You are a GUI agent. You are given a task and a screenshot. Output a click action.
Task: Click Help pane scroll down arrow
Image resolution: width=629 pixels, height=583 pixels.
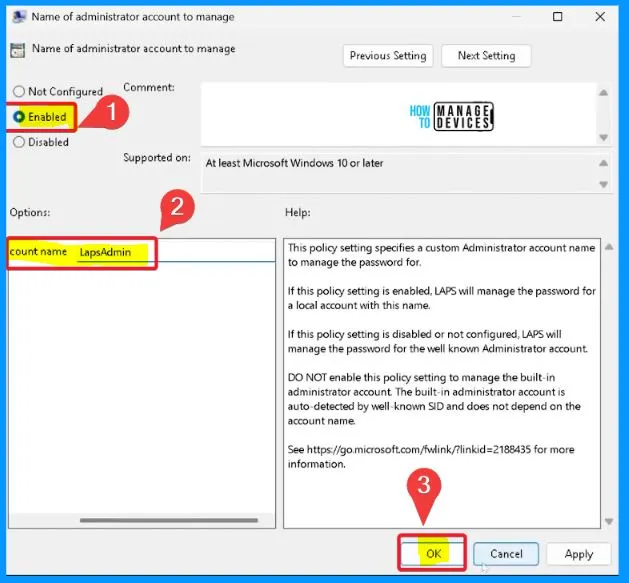click(609, 521)
